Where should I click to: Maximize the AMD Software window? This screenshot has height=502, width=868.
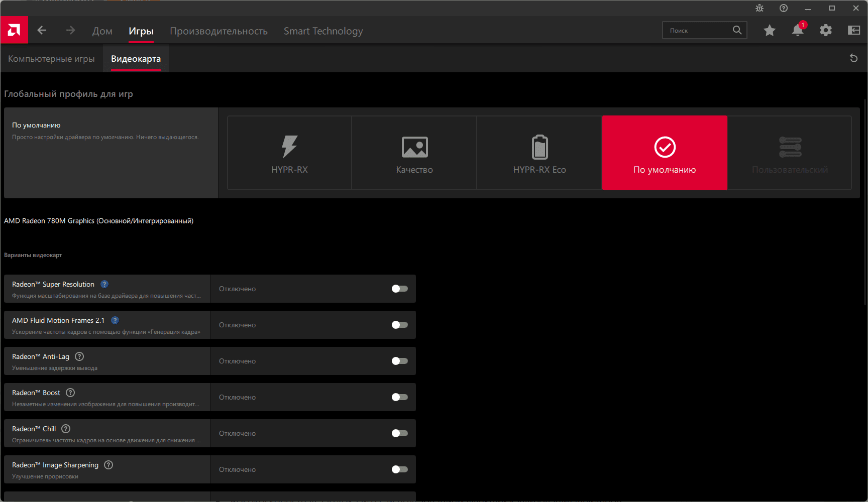(x=832, y=8)
